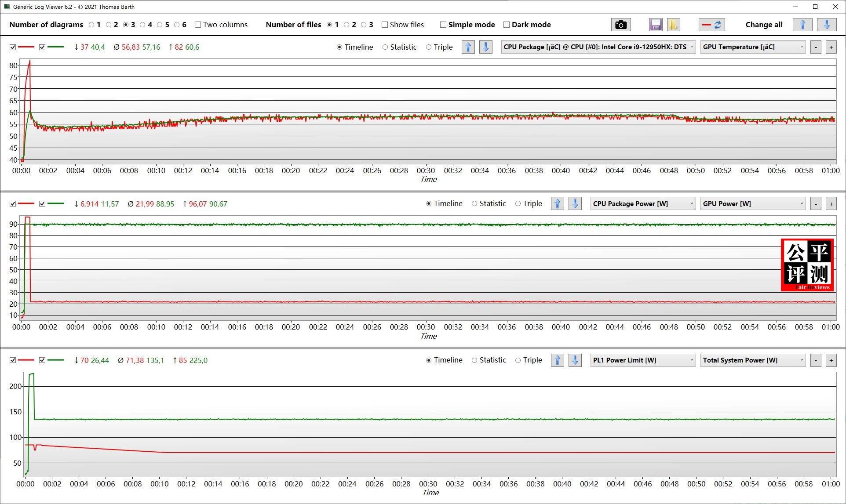The height and width of the screenshot is (504, 846).
Task: Click the Fair Reviews logo on the chart
Action: pyautogui.click(x=807, y=265)
